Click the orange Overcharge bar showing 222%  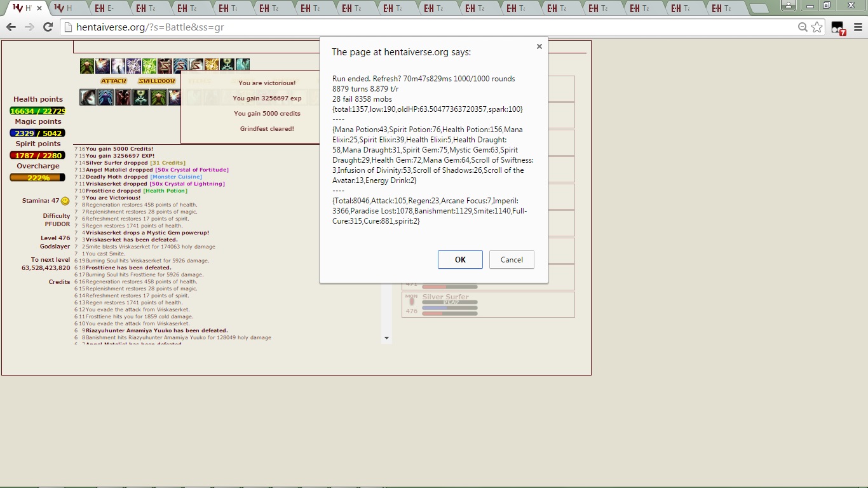(x=37, y=178)
